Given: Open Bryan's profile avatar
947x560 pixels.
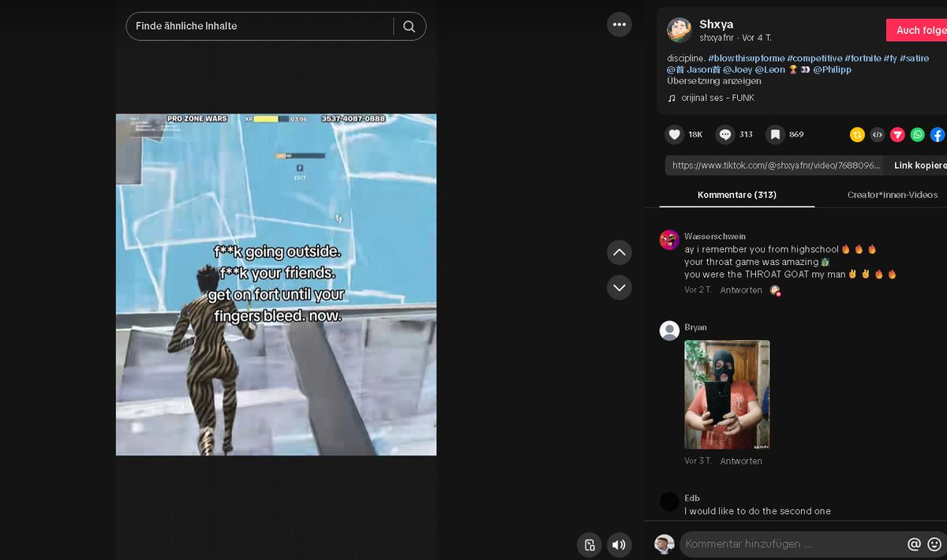Looking at the screenshot, I should [669, 330].
